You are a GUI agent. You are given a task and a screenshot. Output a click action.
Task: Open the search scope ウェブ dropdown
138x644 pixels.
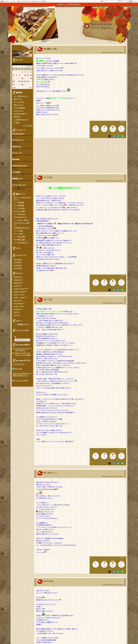[123, 1]
